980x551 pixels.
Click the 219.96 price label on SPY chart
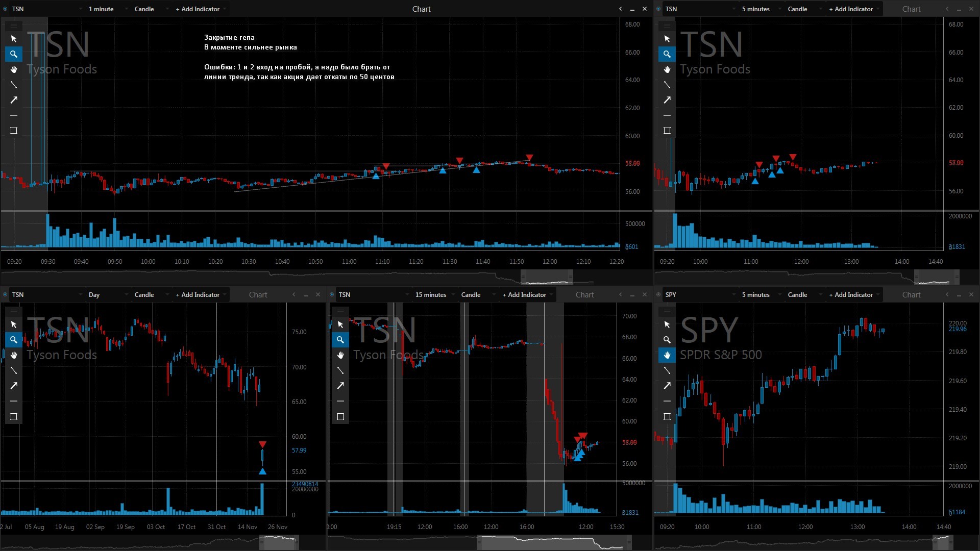click(x=958, y=329)
